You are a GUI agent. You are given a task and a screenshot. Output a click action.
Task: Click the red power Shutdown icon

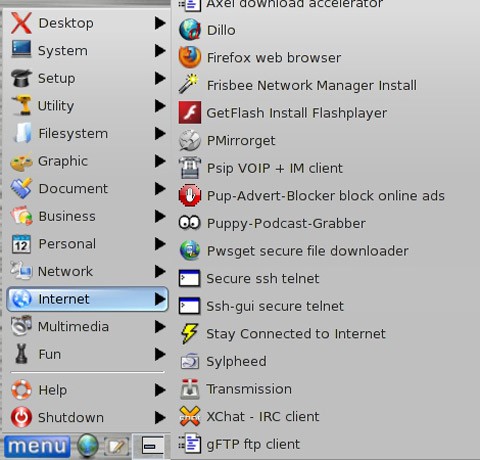pyautogui.click(x=21, y=417)
